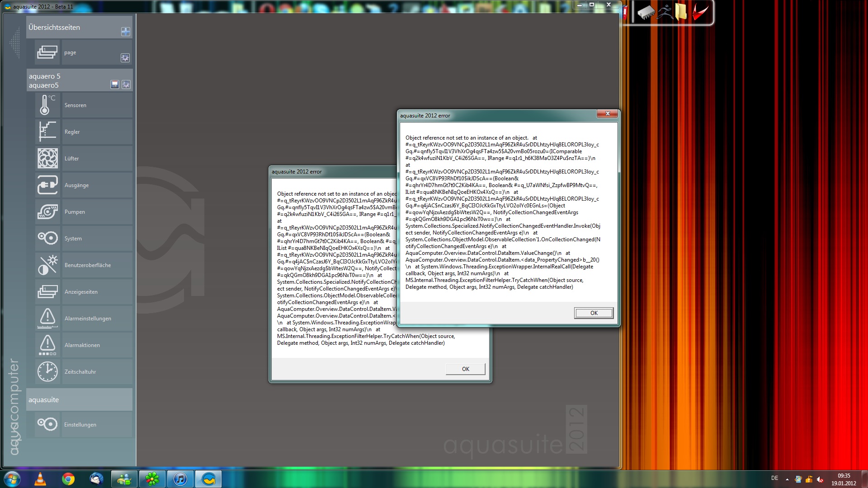Open aquasuite Einstellungen gears icon
868x488 pixels.
tap(47, 424)
